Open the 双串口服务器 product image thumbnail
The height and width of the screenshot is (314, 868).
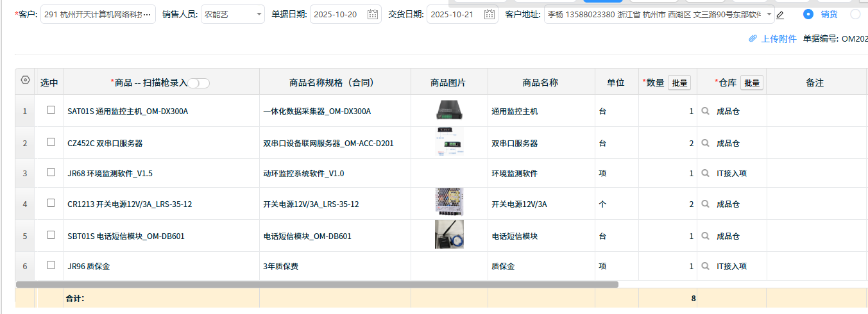tap(449, 142)
